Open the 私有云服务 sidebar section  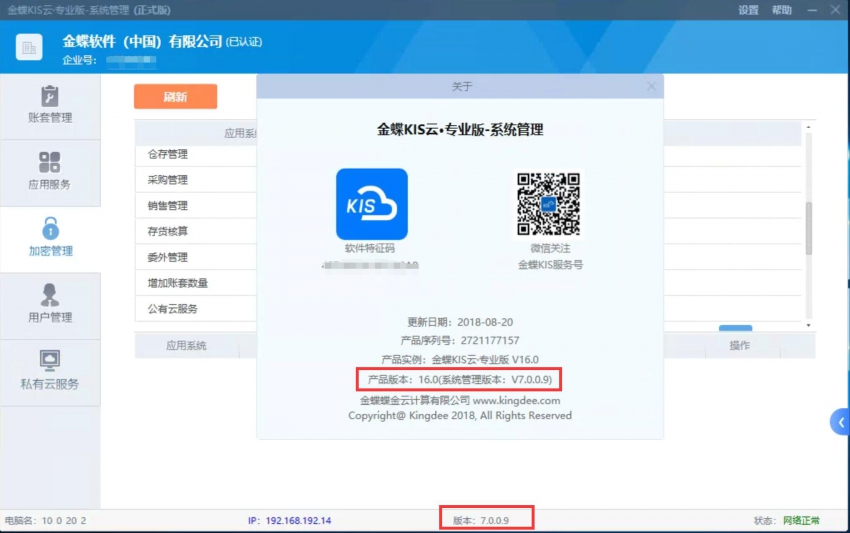(x=49, y=371)
